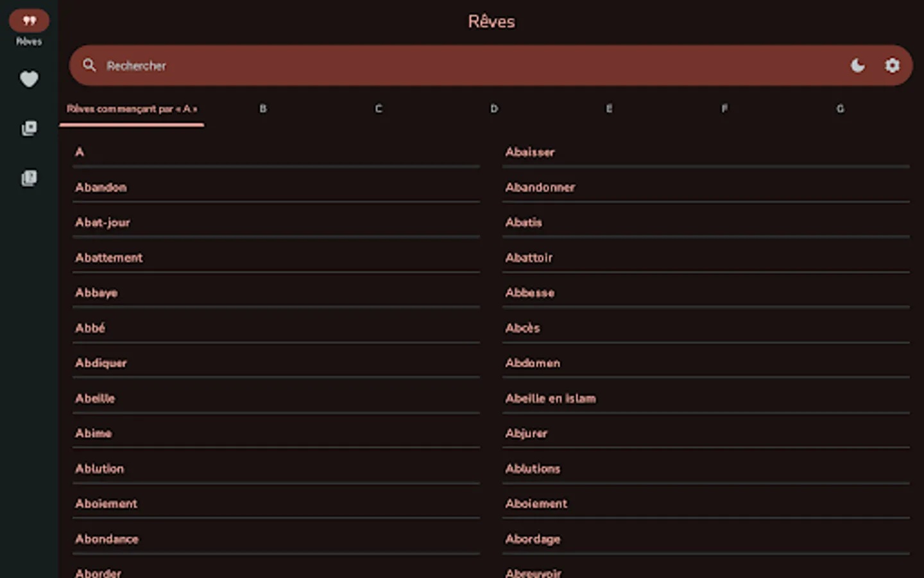Screen dimensions: 924x578
Task: Open the 'Abdomen' entry
Action: [x=706, y=363]
